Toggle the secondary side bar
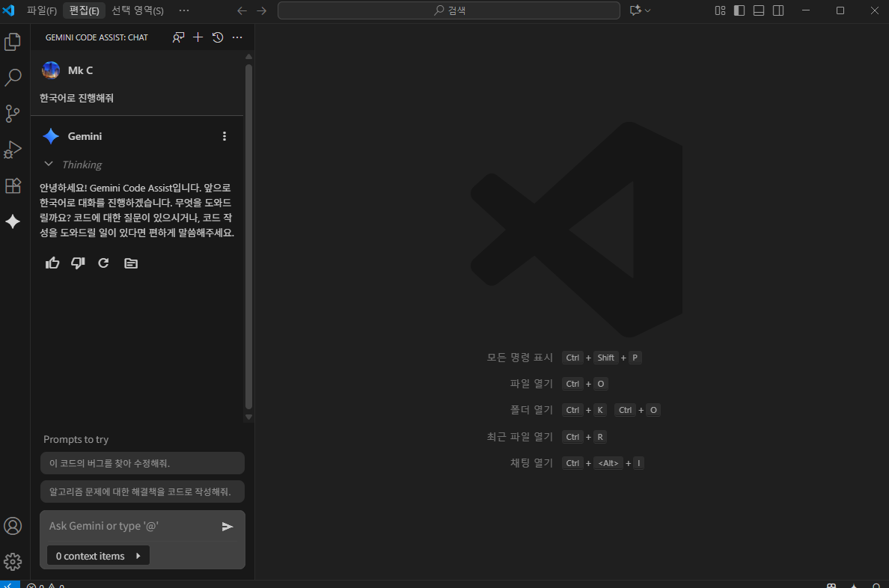 pos(778,10)
